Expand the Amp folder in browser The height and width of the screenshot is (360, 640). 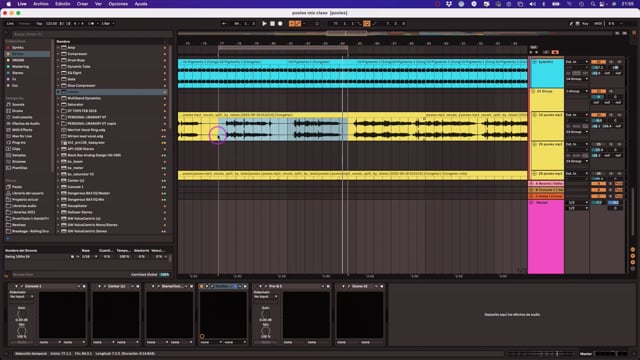tap(58, 47)
